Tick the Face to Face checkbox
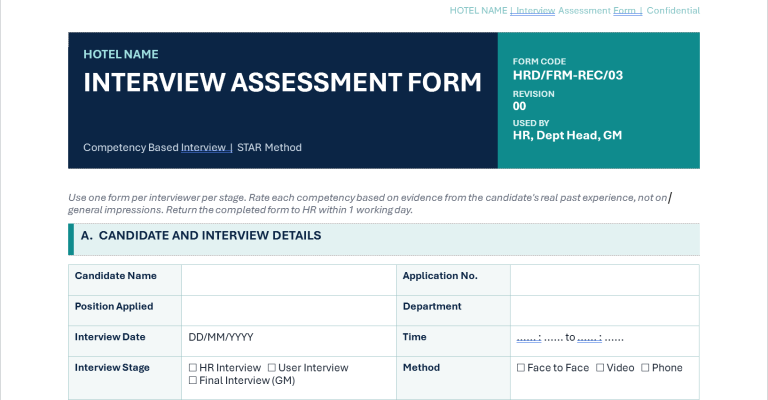Viewport: 768px width, 400px height. tap(521, 368)
